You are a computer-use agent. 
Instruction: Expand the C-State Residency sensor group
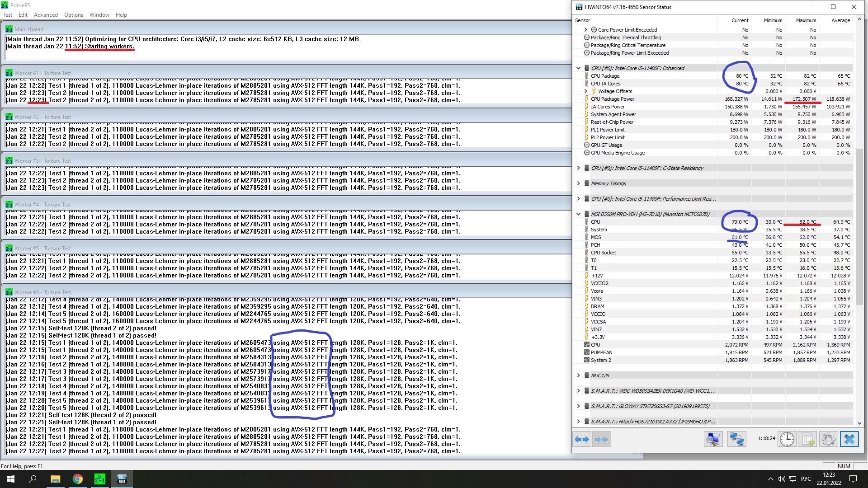click(578, 168)
